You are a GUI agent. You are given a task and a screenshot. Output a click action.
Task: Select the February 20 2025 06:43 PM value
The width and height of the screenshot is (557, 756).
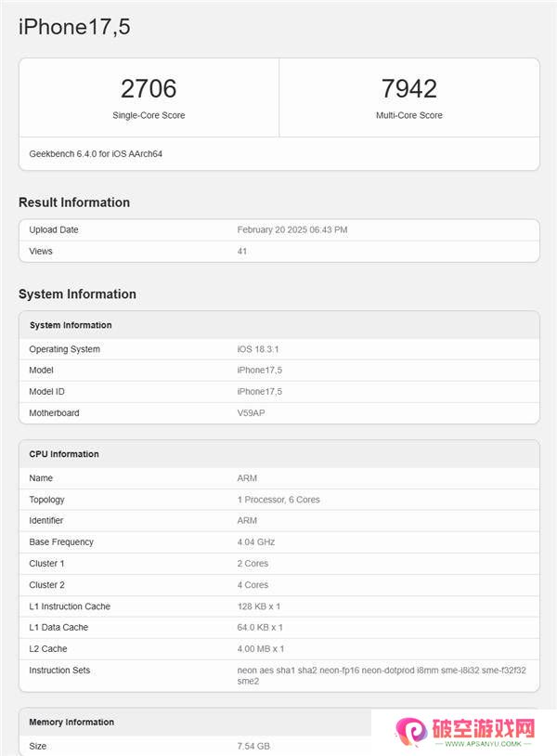pos(292,230)
